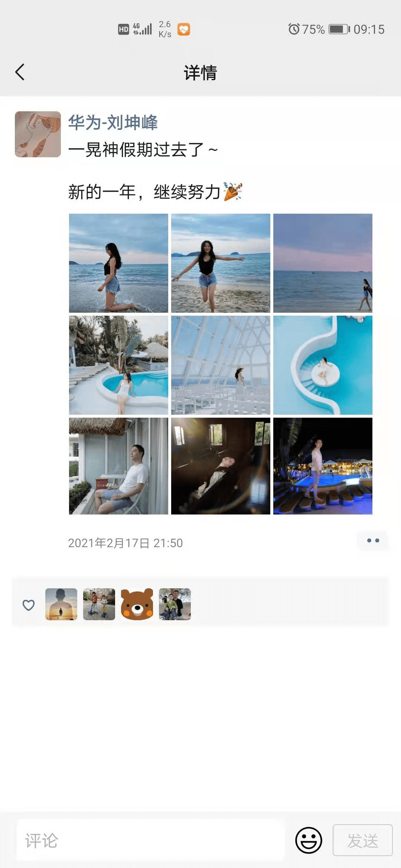View the aerial blue pool photo
401x868 pixels.
click(x=323, y=365)
